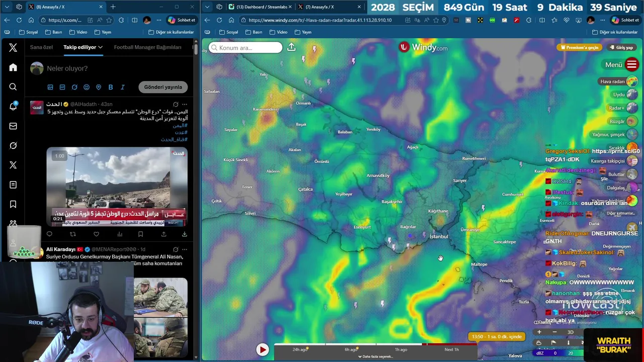644x362 pixels.
Task: Go to X Home via house icon
Action: click(x=13, y=67)
